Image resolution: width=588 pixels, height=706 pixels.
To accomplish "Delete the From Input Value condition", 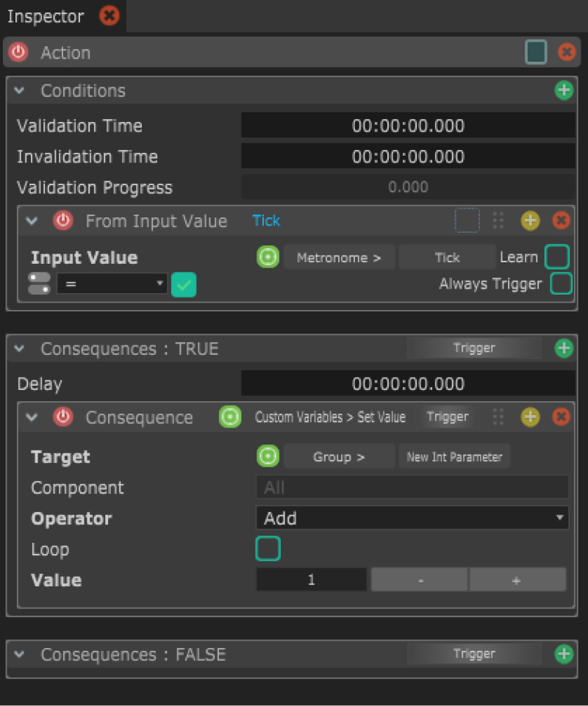I will pyautogui.click(x=561, y=220).
